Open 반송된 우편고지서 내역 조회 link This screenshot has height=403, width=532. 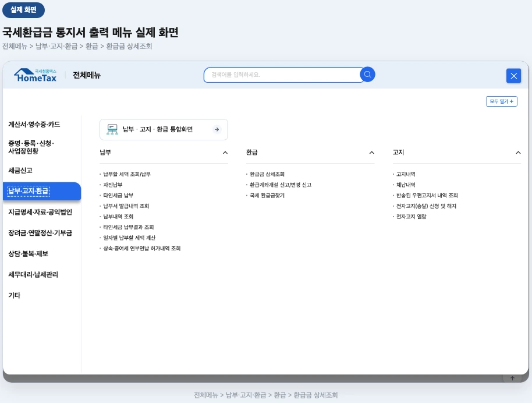[427, 195]
